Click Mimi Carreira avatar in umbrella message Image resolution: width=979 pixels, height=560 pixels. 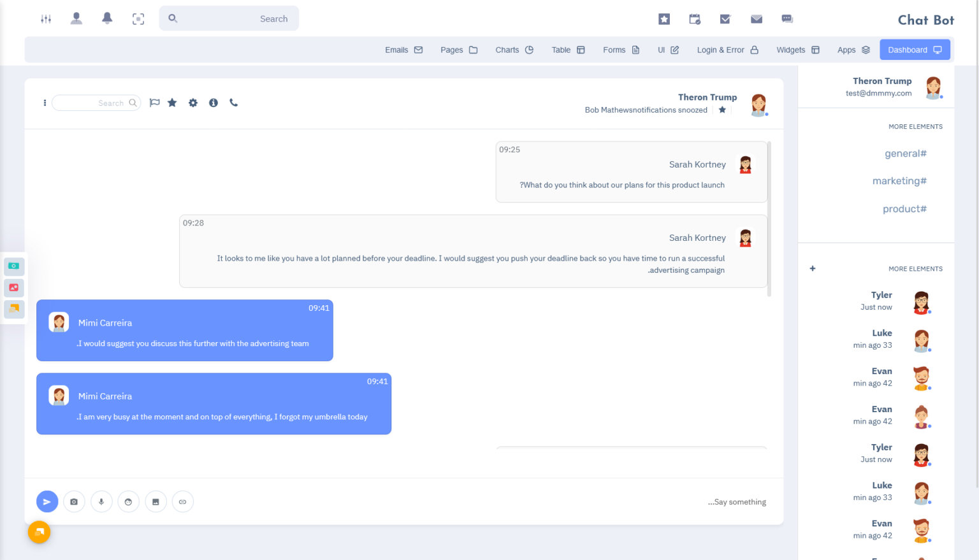[x=59, y=396]
